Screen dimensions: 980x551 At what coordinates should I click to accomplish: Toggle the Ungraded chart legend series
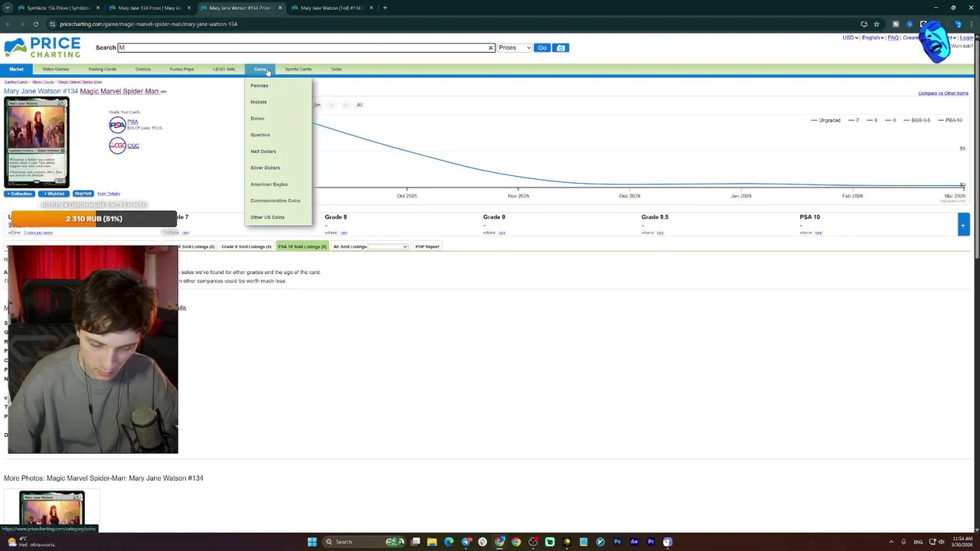click(825, 120)
